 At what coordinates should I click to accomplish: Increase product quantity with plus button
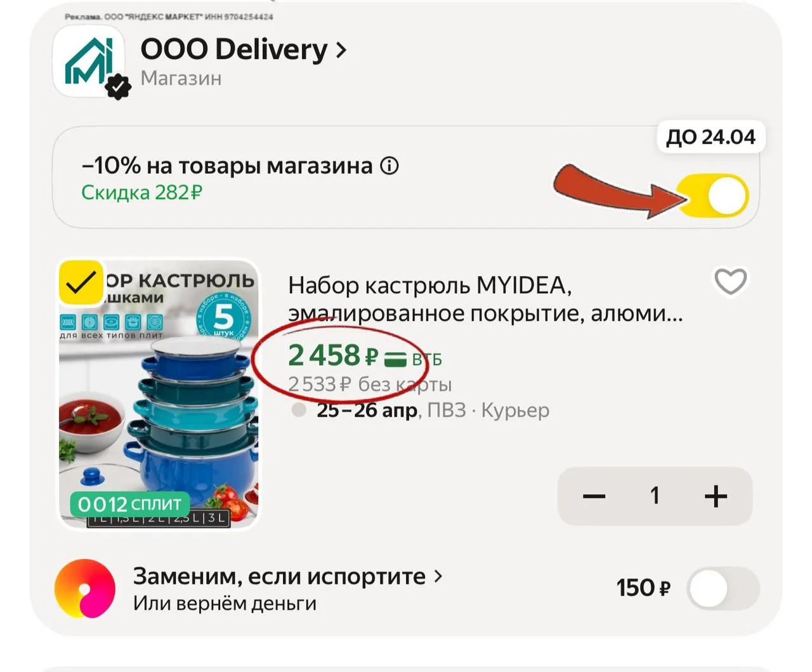coord(716,496)
